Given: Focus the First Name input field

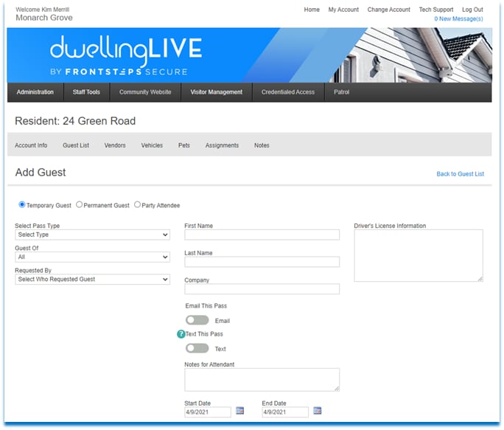Looking at the screenshot, I should pyautogui.click(x=262, y=235).
